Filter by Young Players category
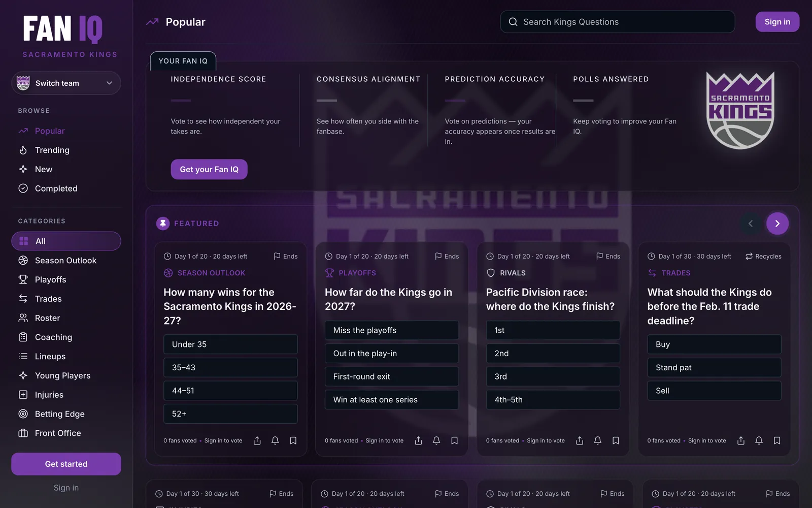The height and width of the screenshot is (508, 812). coord(66,375)
